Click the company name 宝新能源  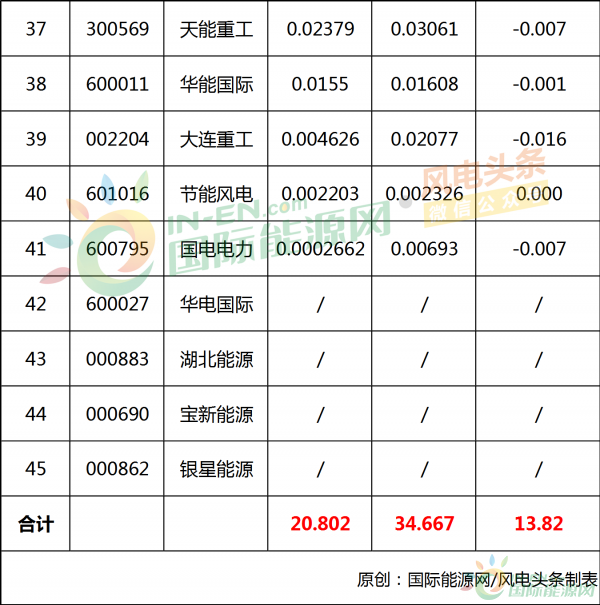216,414
